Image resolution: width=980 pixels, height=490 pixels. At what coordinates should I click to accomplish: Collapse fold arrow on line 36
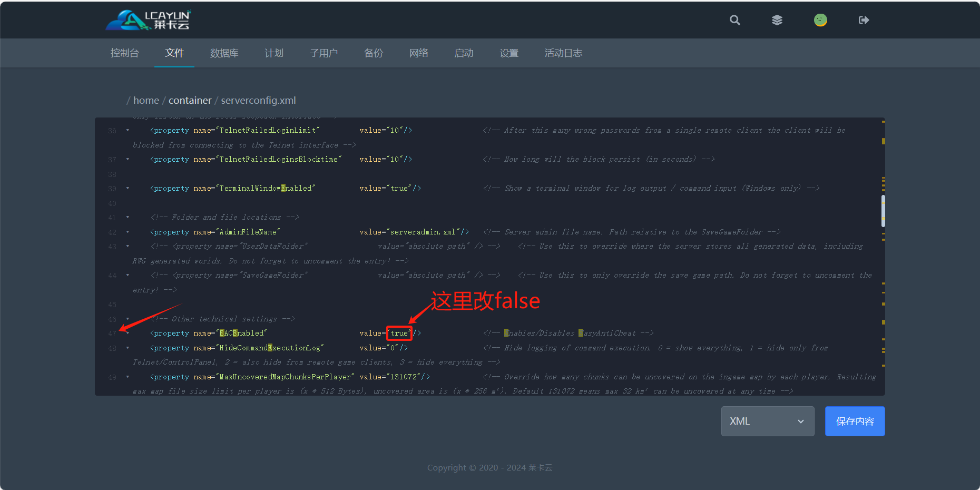128,130
